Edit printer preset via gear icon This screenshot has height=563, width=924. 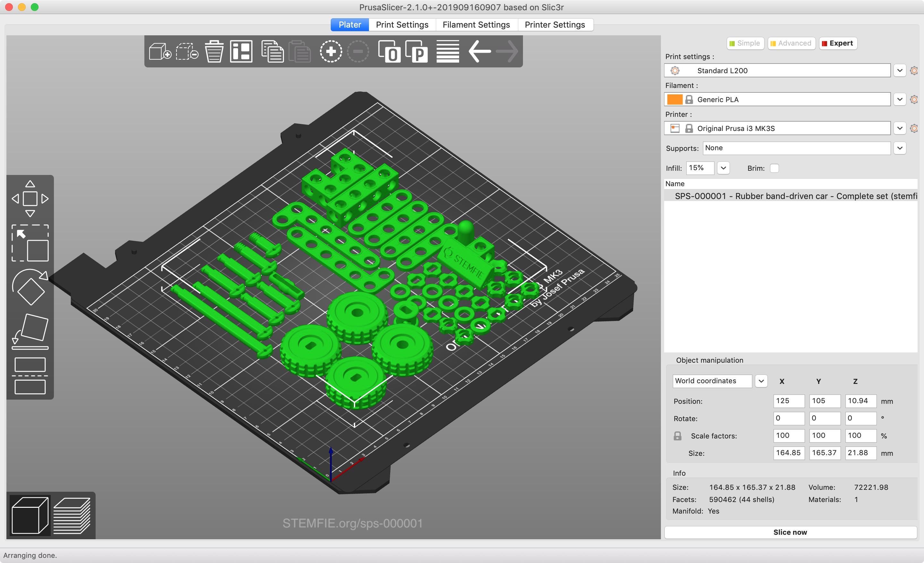click(x=914, y=128)
